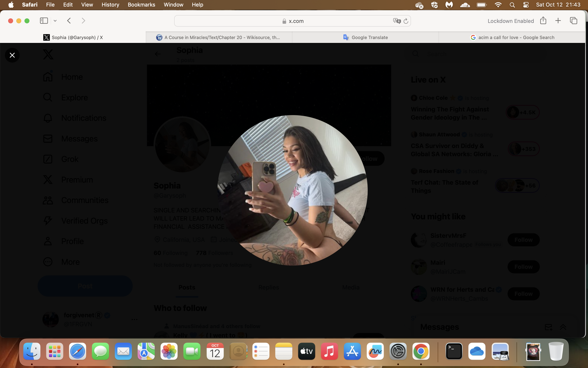This screenshot has height=368, width=588.
Task: Go to Home in the X sidebar
Action: point(63,77)
